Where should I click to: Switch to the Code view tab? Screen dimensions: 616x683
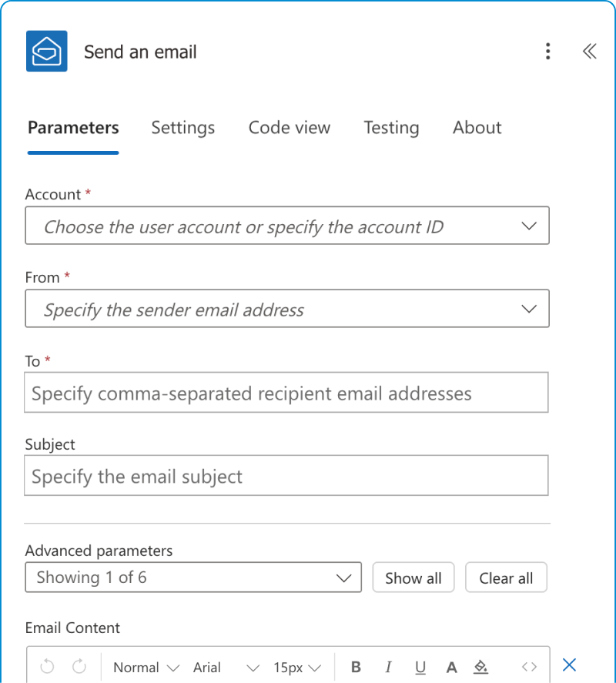(289, 128)
